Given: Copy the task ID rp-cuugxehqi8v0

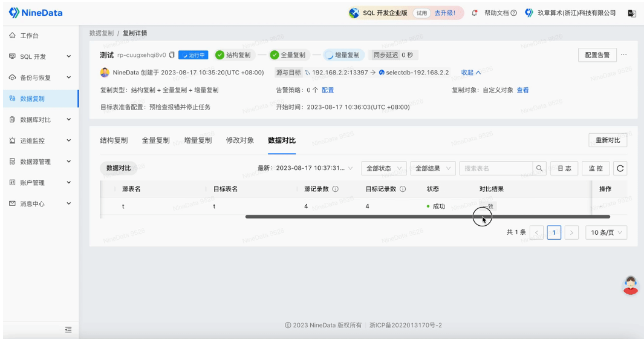Looking at the screenshot, I should point(172,54).
